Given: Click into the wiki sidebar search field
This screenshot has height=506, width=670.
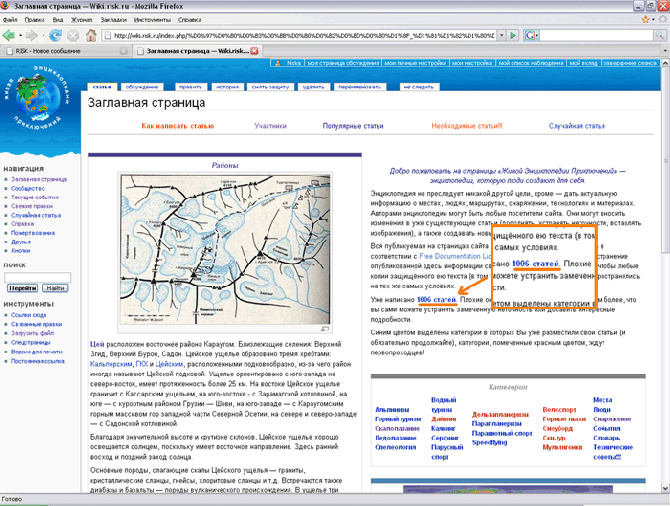Looking at the screenshot, I should (38, 277).
